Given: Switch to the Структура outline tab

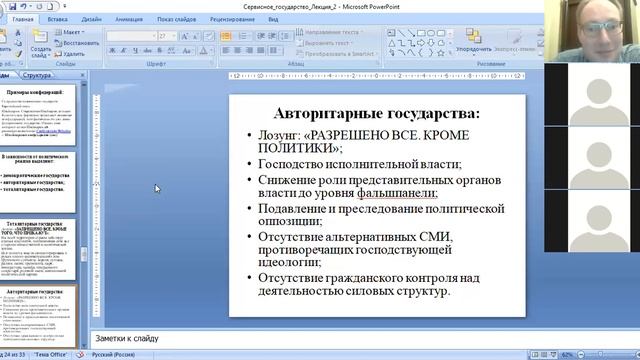Looking at the screenshot, I should (x=37, y=75).
